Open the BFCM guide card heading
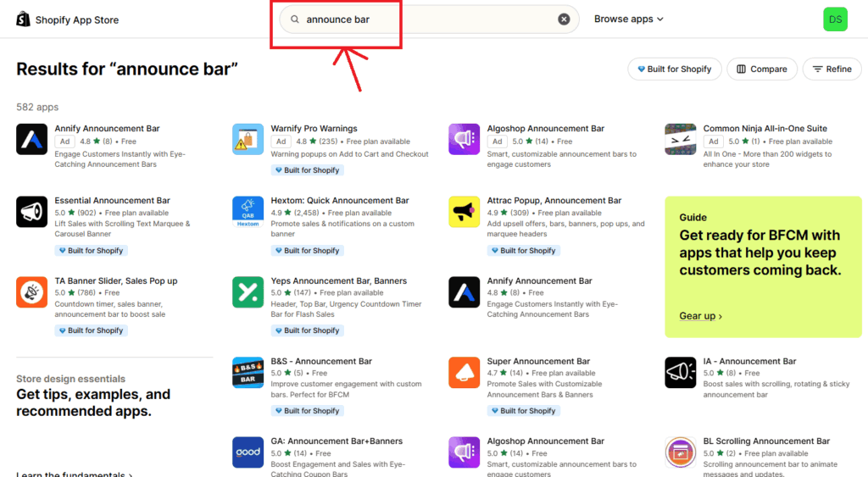 [x=760, y=252]
